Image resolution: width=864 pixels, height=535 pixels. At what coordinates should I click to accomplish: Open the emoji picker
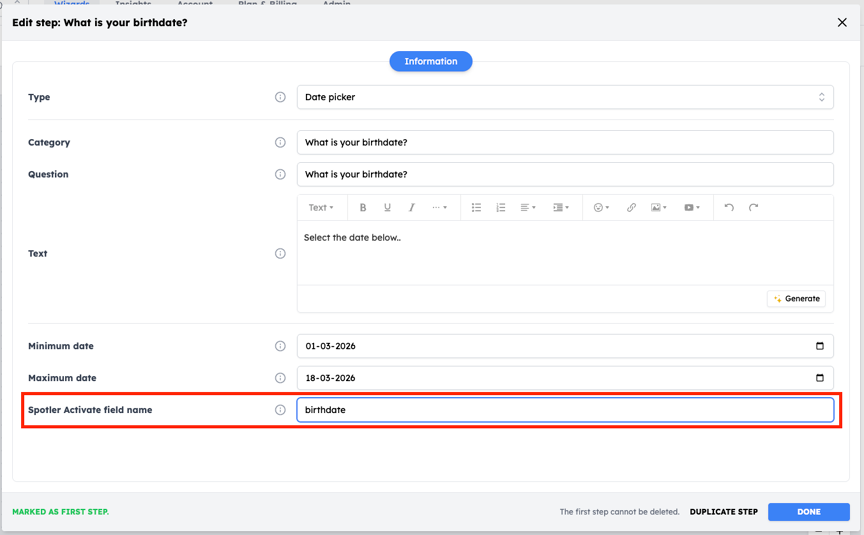pyautogui.click(x=601, y=208)
